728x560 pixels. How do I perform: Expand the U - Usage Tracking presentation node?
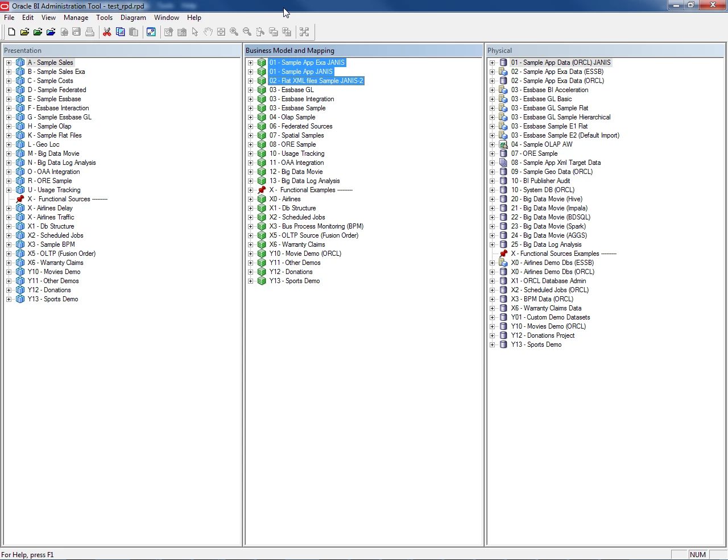click(9, 190)
